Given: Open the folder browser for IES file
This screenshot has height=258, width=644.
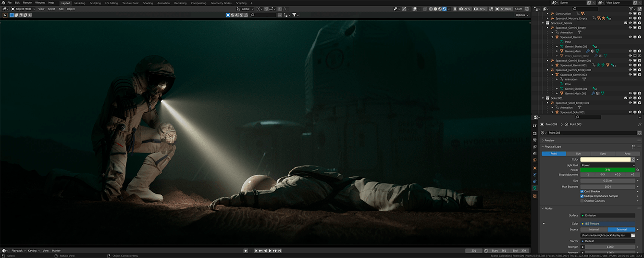Looking at the screenshot, I should (x=633, y=235).
